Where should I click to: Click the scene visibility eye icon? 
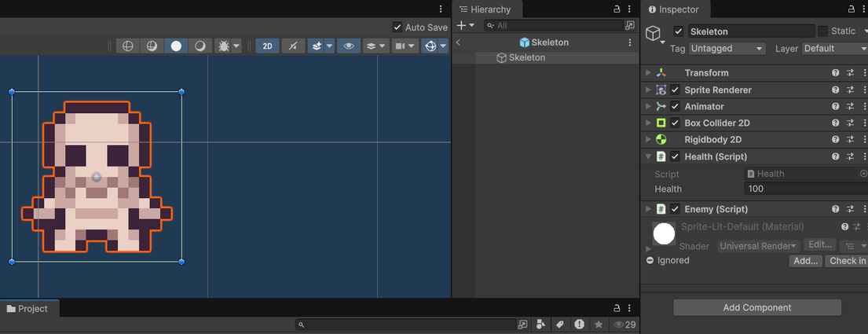pyautogui.click(x=349, y=46)
